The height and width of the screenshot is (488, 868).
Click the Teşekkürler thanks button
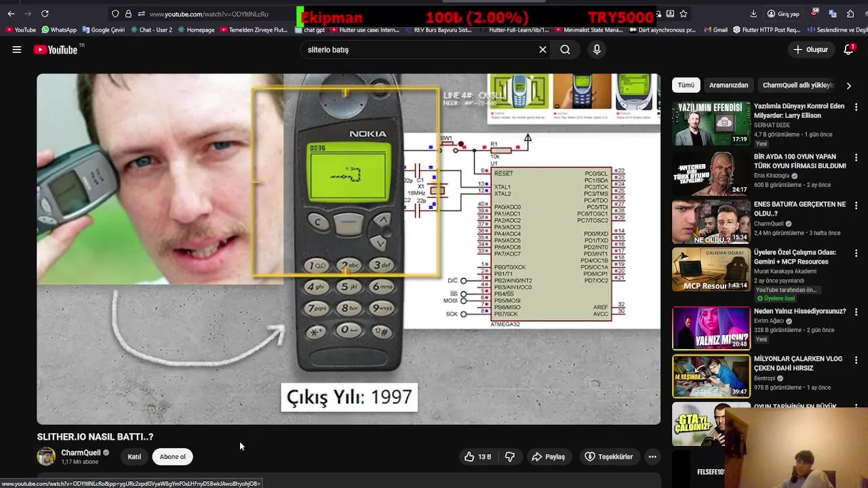click(x=608, y=457)
